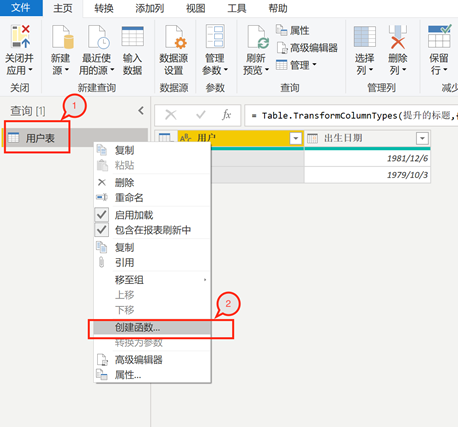Click the table icon at grid corner
The image size is (458, 427).
point(165,138)
